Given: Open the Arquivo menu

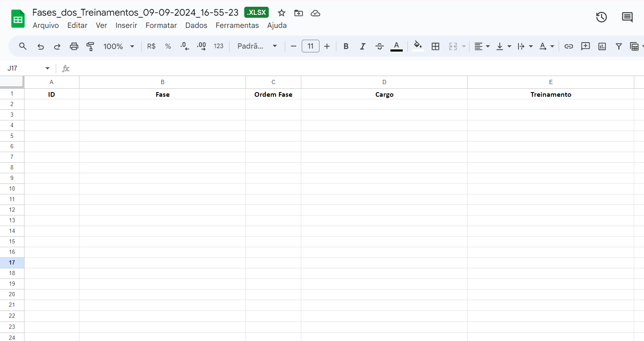Looking at the screenshot, I should coord(46,25).
